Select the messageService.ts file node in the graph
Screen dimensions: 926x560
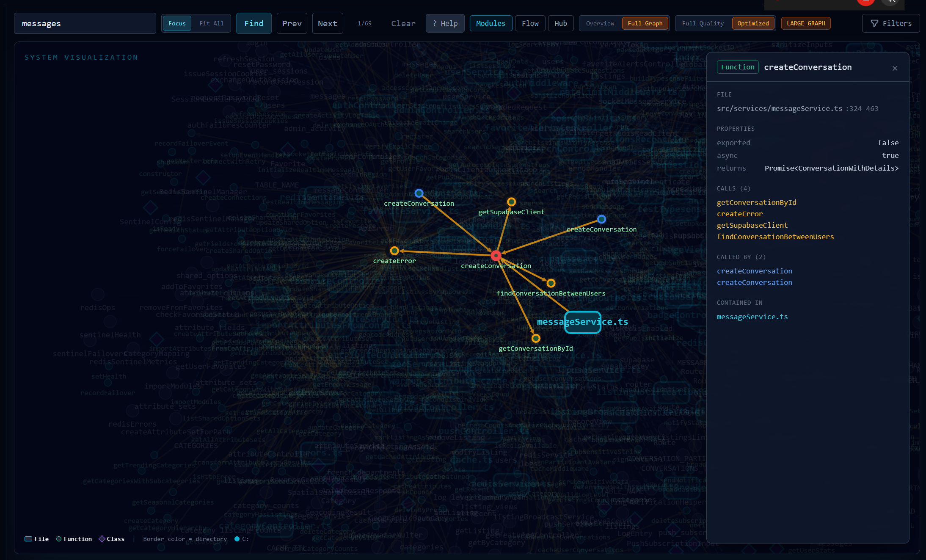[x=582, y=322]
